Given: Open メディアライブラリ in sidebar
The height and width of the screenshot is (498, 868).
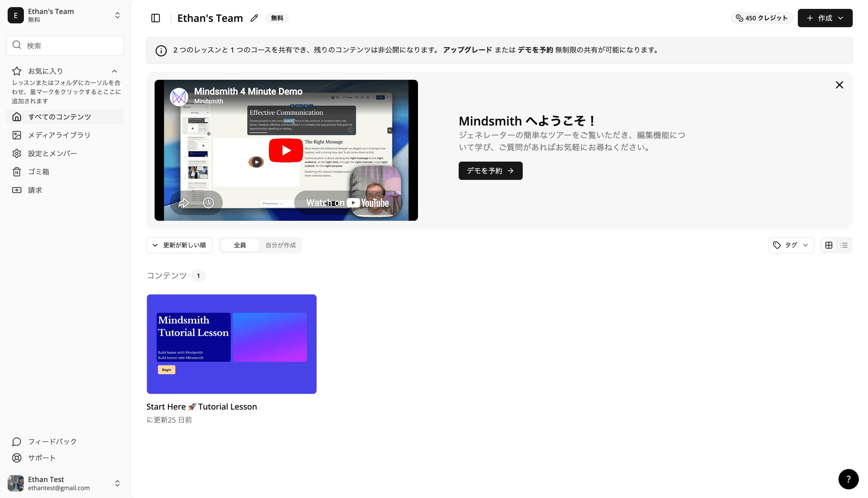Looking at the screenshot, I should (x=65, y=135).
